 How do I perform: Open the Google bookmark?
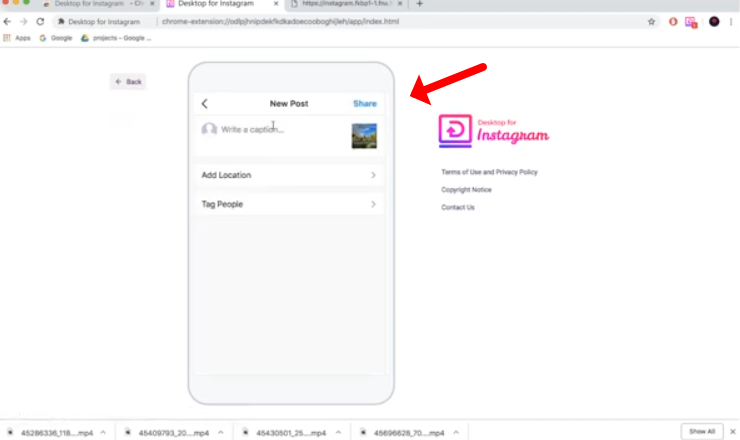(x=56, y=38)
